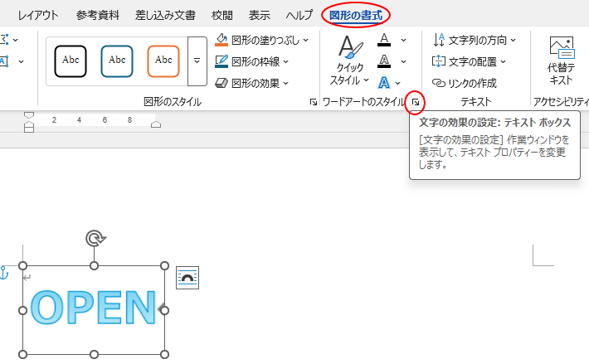Select the 差し込み文書 tab

[x=165, y=16]
